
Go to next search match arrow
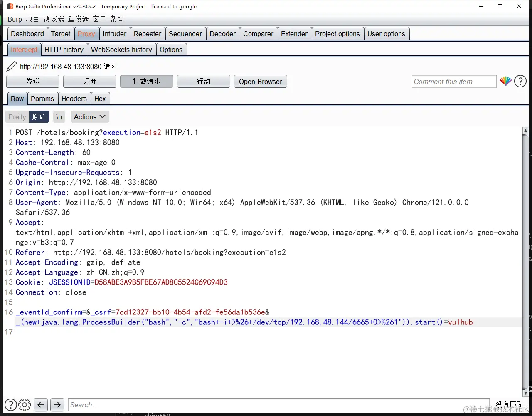pos(57,404)
